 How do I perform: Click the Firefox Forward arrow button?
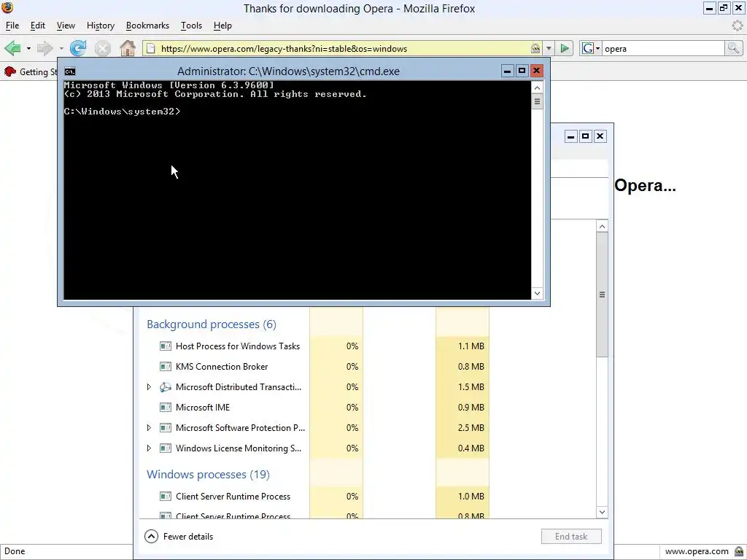click(x=44, y=48)
